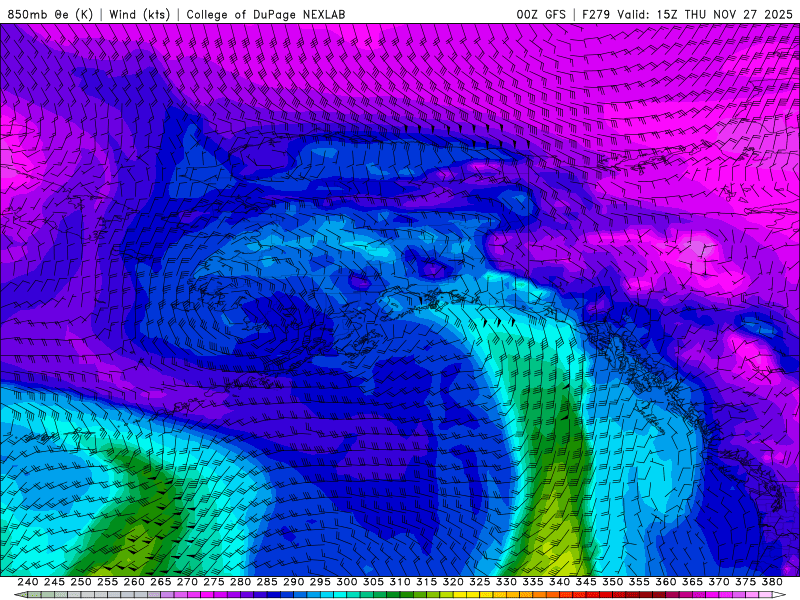Click the 375 label on color scale

click(x=745, y=582)
